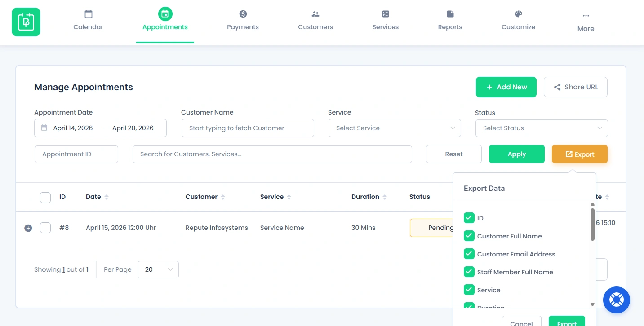Sort by Date column arrows
644x326 pixels.
107,197
